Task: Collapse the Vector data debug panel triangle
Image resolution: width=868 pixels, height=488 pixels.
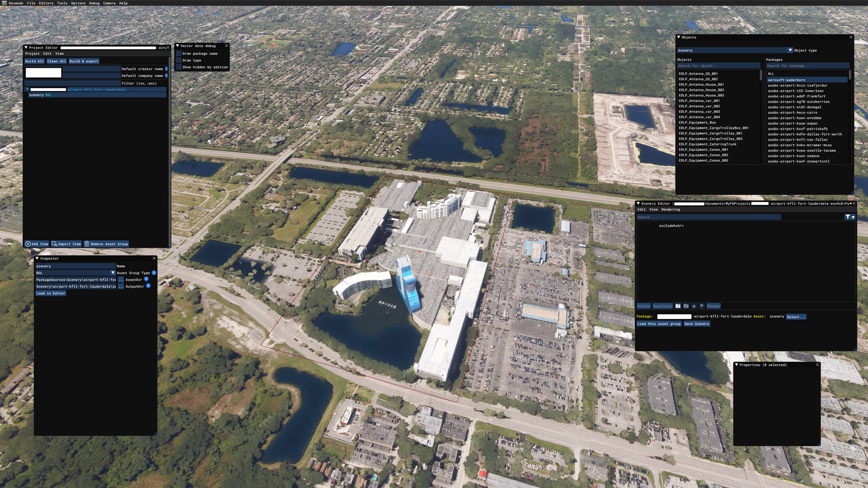Action: [178, 46]
